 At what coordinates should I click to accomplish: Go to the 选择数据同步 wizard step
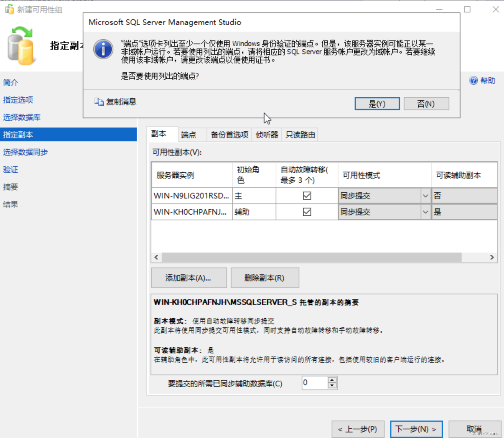pyautogui.click(x=26, y=152)
